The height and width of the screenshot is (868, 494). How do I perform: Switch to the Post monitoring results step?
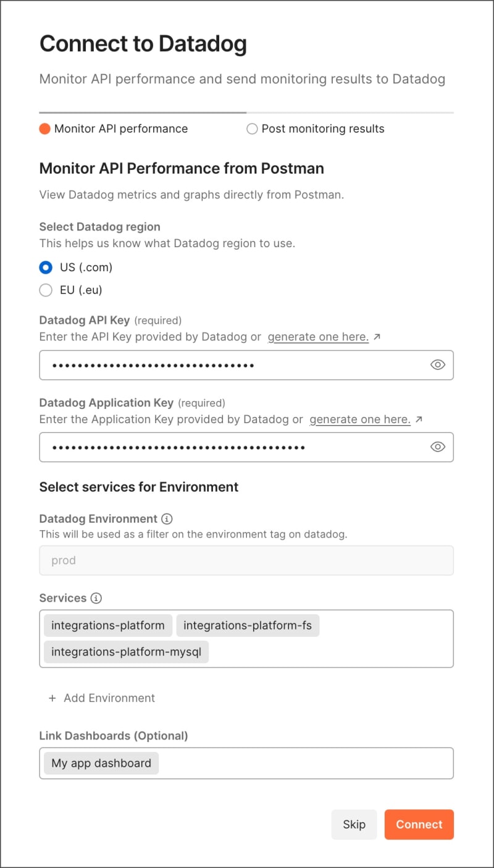(322, 129)
